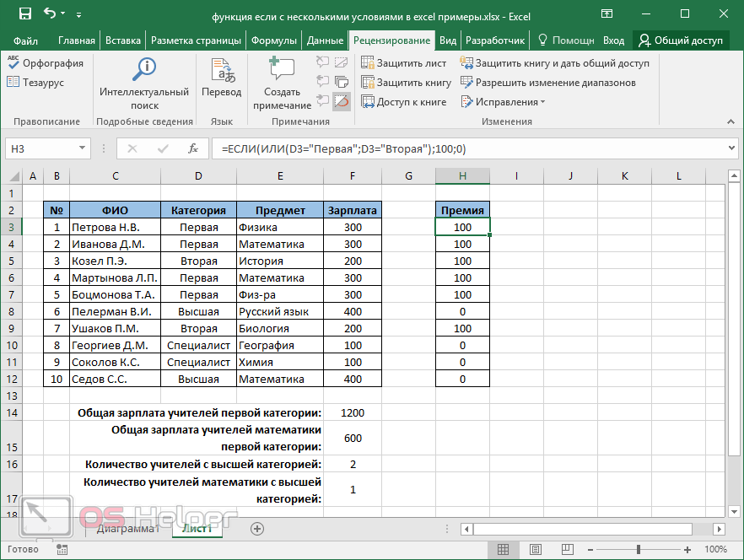Click the Вход sign-in link
Image resolution: width=744 pixels, height=560 pixels.
point(613,40)
